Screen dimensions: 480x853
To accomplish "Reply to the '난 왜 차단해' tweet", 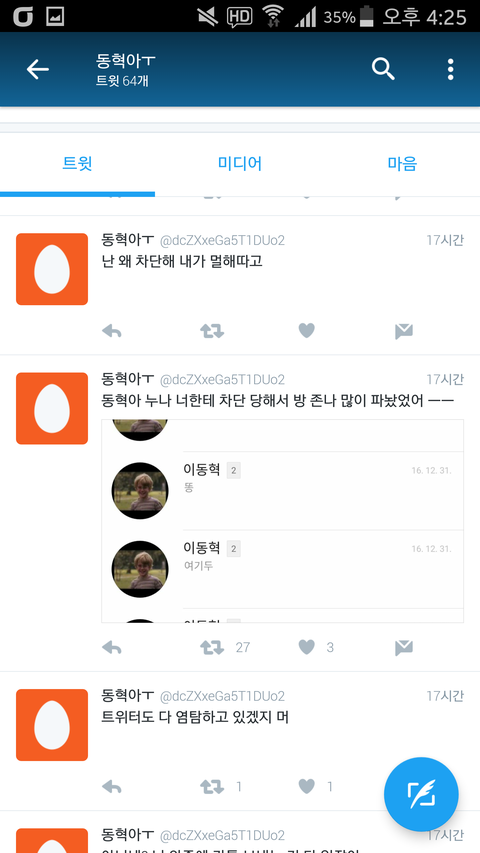I will pos(112,331).
